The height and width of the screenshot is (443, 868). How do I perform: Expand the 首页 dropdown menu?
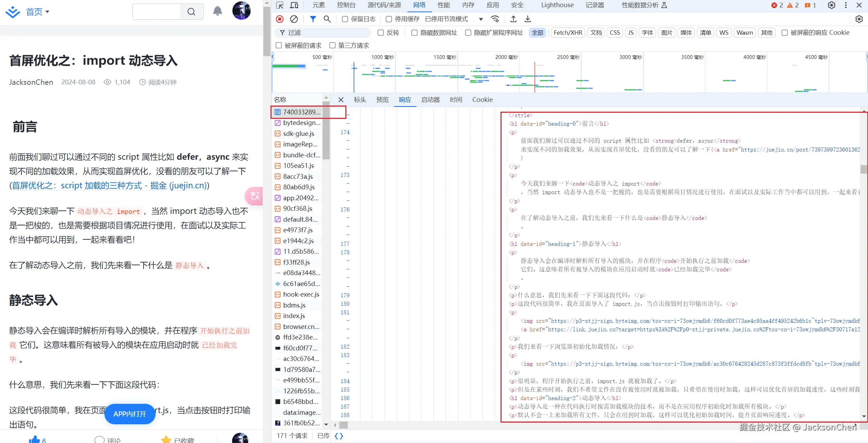(47, 12)
